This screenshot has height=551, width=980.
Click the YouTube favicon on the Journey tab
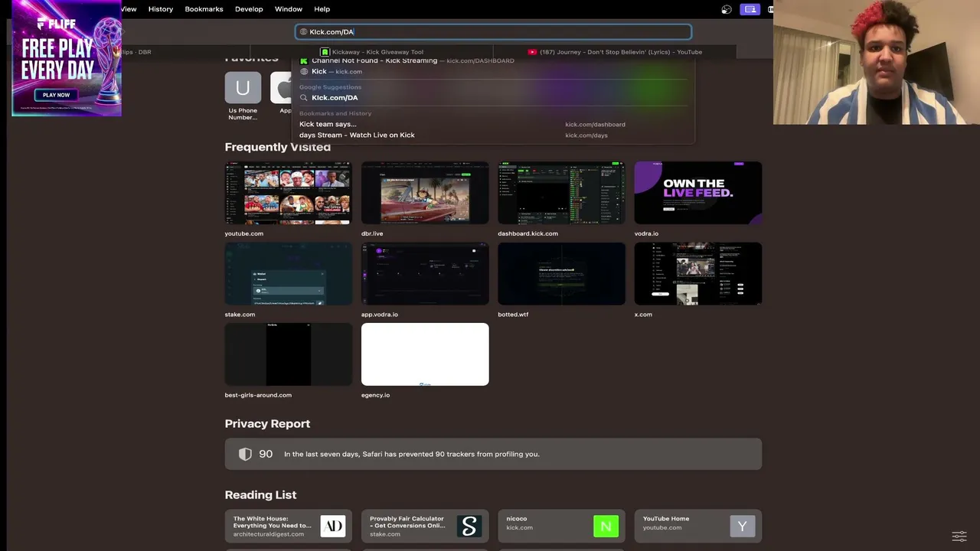[x=532, y=52]
